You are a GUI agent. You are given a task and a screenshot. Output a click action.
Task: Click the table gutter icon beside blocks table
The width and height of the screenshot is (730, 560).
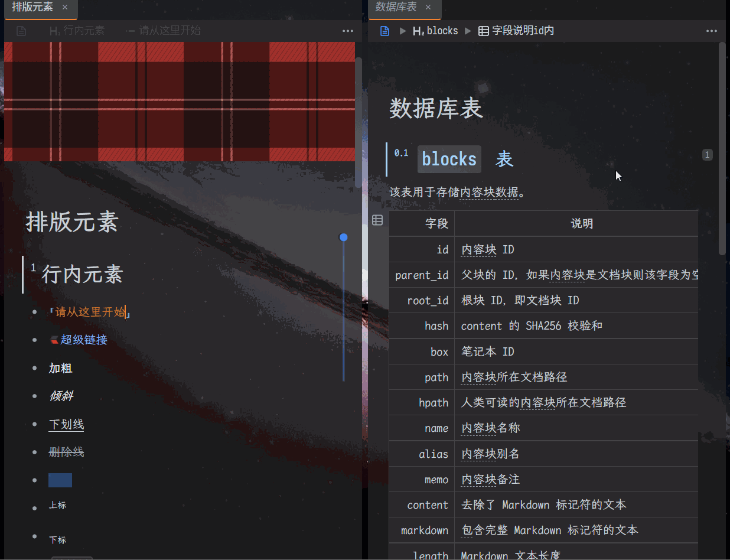click(377, 219)
